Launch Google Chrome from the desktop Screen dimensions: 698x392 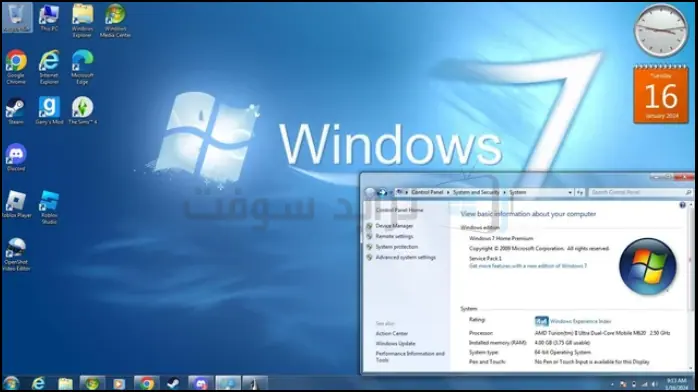(x=16, y=67)
